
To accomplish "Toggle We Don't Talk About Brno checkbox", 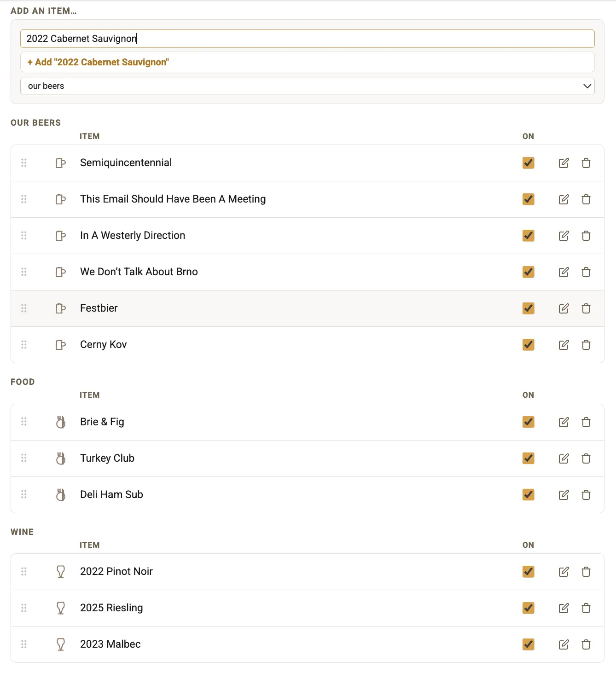I will 529,272.
